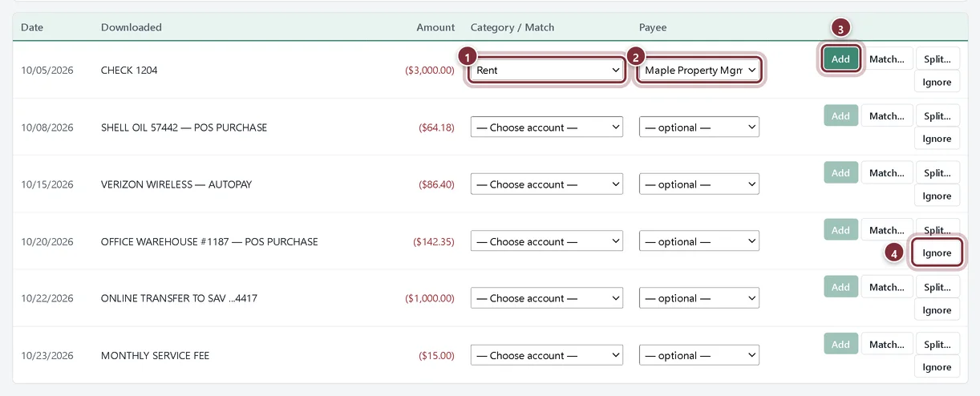Viewport: 980px width, 396px height.
Task: Select the VERIZON WIRELESS — AUTOPAY text
Action: point(176,184)
